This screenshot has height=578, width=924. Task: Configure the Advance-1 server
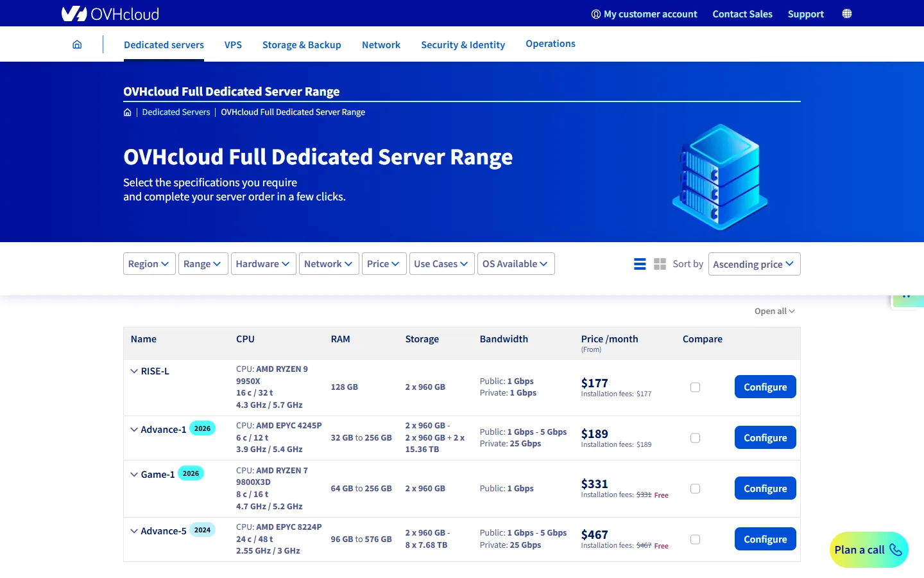(x=766, y=437)
